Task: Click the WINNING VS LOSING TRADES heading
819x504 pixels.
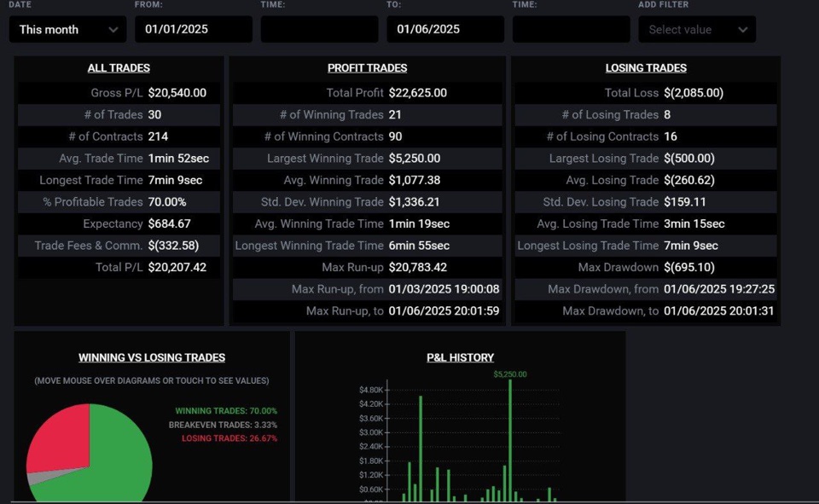Action: (152, 358)
